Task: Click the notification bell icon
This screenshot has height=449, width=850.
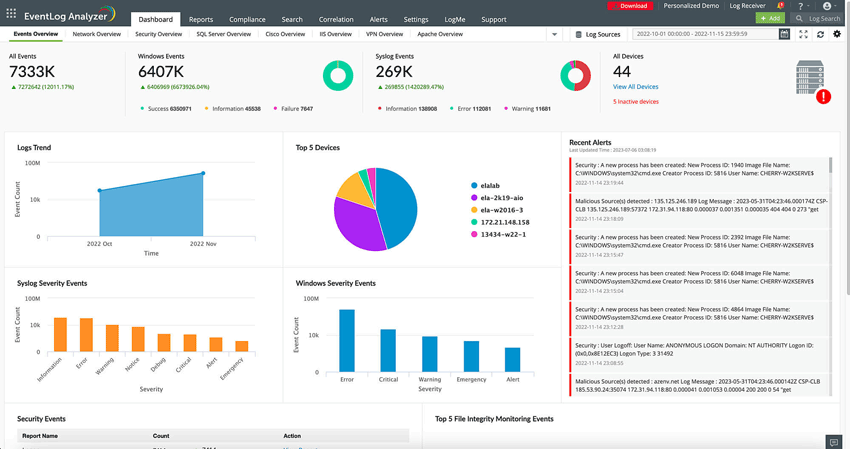Action: click(x=781, y=5)
